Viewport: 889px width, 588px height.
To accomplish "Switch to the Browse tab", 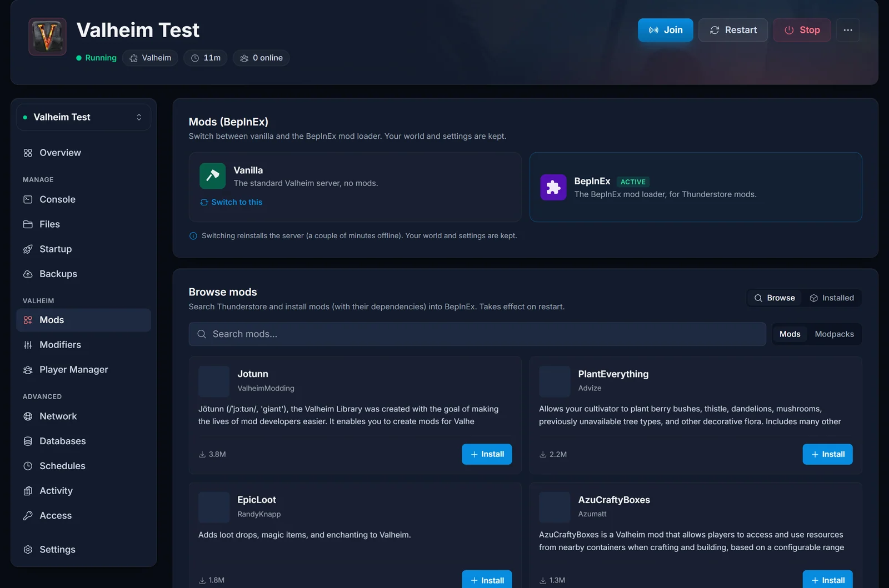I will click(x=775, y=298).
